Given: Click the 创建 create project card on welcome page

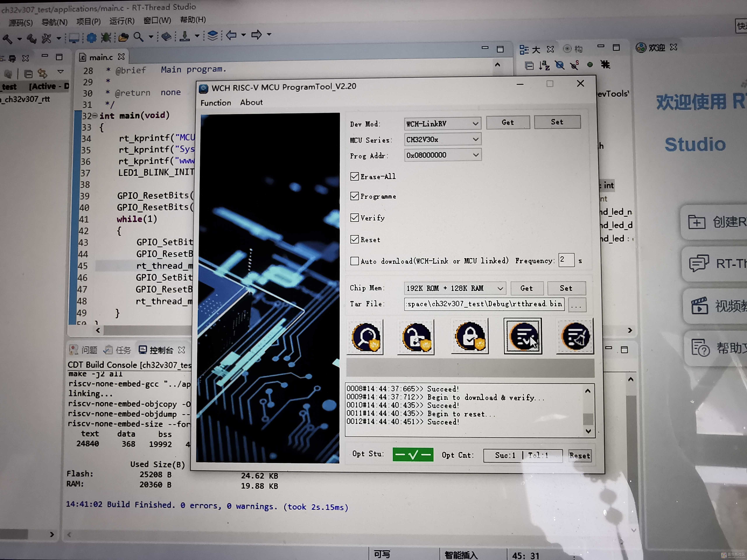Looking at the screenshot, I should tap(714, 222).
